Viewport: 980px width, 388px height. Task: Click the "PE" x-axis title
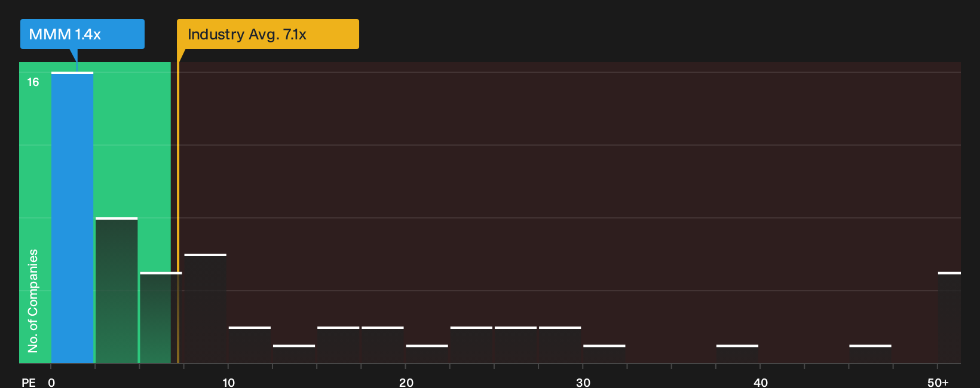point(29,382)
